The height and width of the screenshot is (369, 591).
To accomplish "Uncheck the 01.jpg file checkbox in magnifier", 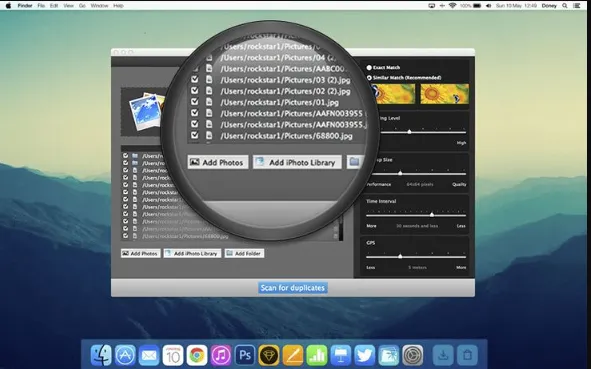I will pos(194,102).
